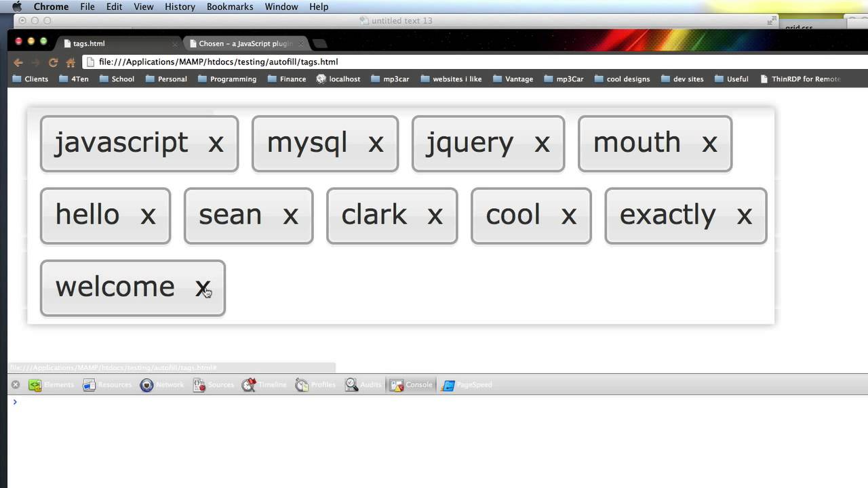Remove the sean tag
The height and width of the screenshot is (488, 868).
290,216
